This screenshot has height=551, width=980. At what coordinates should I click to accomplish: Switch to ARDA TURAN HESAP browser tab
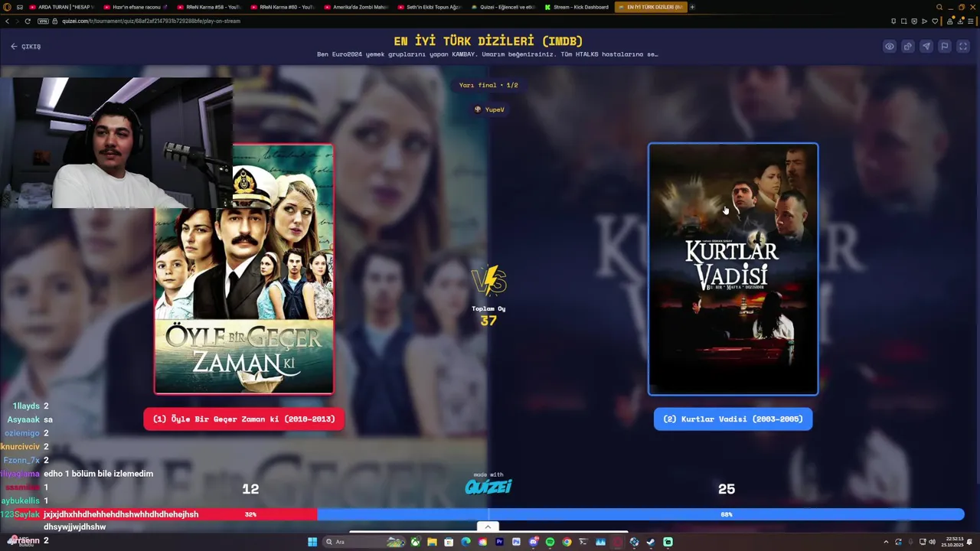61,7
